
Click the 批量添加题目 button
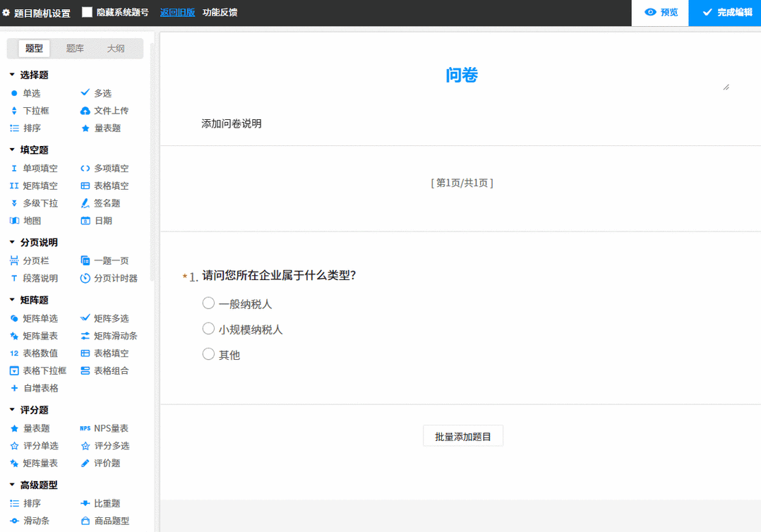pos(462,435)
